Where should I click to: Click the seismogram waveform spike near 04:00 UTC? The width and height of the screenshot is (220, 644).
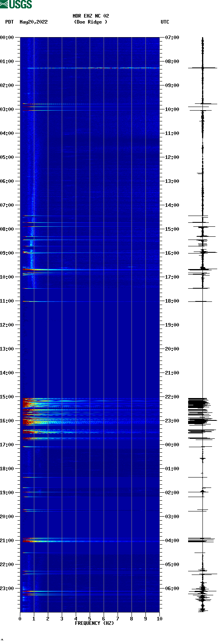[201, 540]
